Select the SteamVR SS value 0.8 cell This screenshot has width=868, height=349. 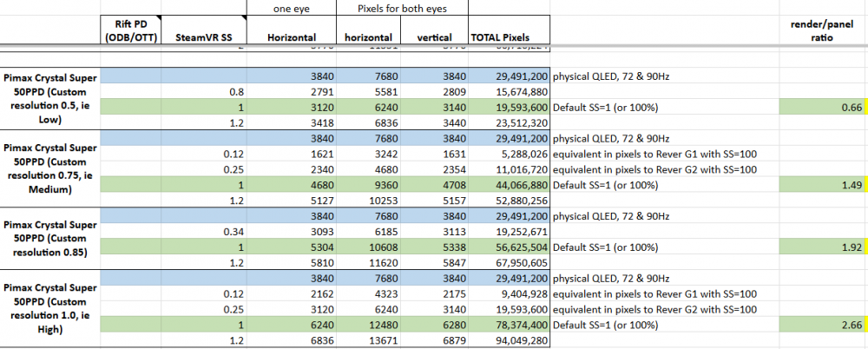tap(204, 91)
